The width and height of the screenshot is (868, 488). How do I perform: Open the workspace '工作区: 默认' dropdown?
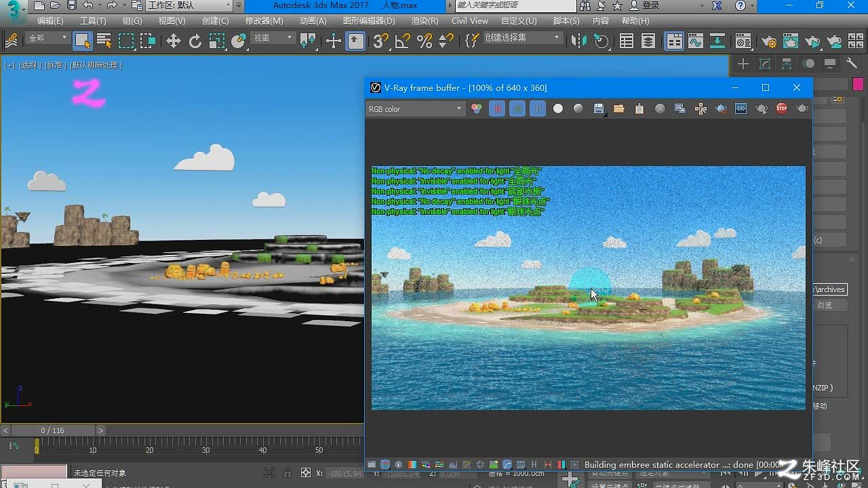pos(189,5)
